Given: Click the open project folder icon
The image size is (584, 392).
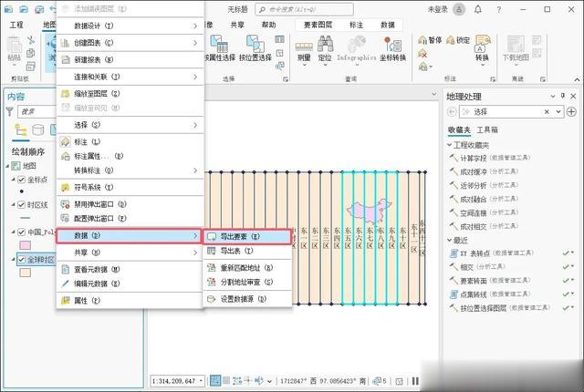Looking at the screenshot, I should point(24,9).
